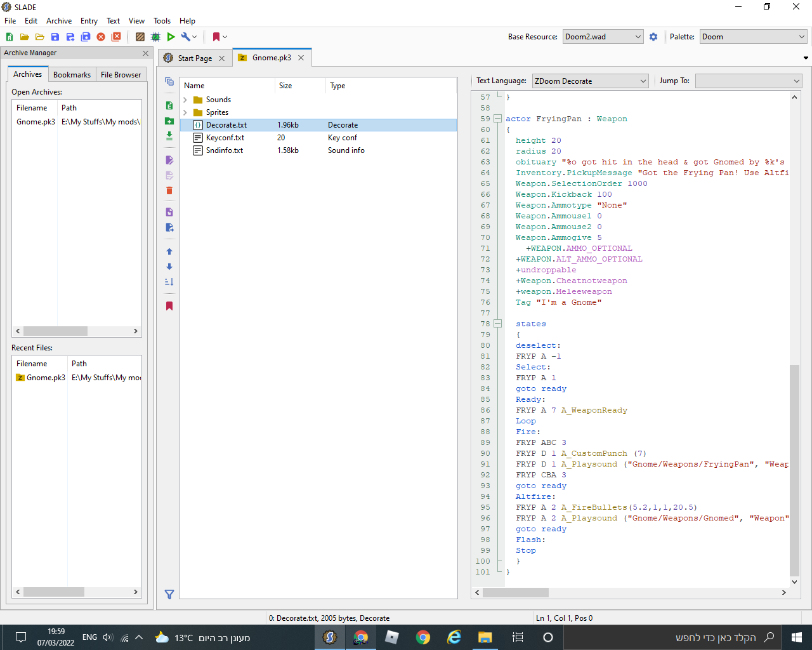Switch to the File Browser tab
Viewport: 812px width, 650px height.
click(121, 75)
